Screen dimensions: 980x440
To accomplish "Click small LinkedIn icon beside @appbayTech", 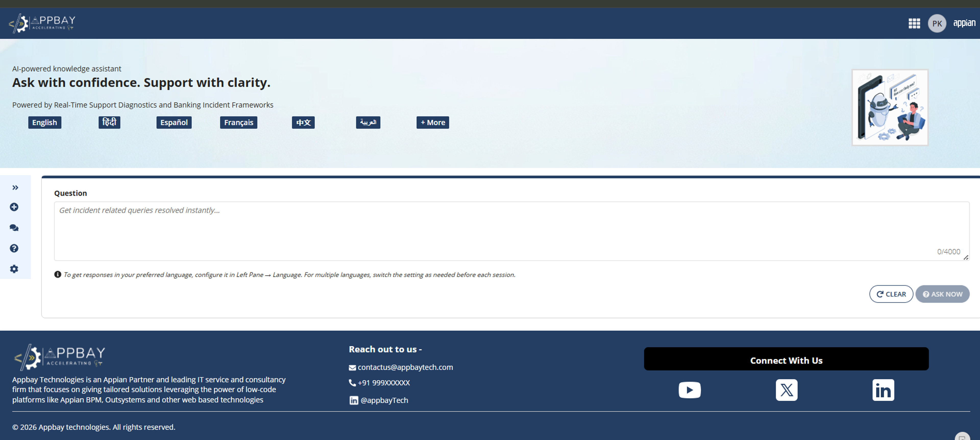I will (x=353, y=400).
